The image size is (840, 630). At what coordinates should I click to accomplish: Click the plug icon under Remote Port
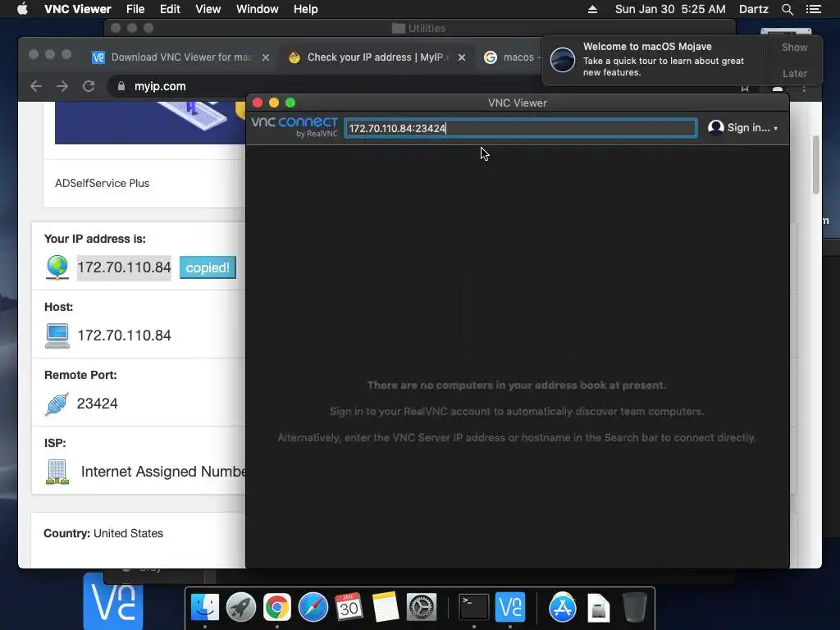pyautogui.click(x=57, y=404)
